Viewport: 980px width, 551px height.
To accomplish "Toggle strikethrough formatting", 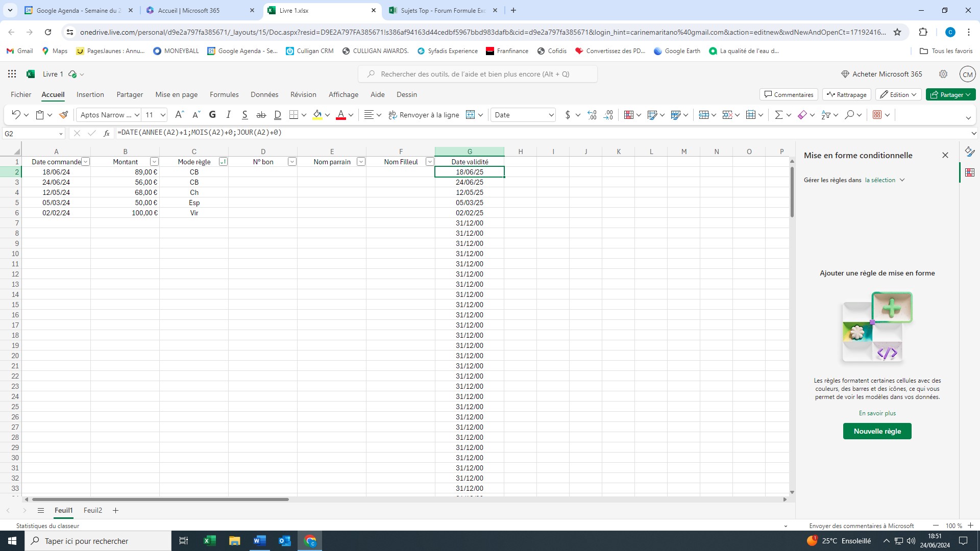I will pos(261,115).
